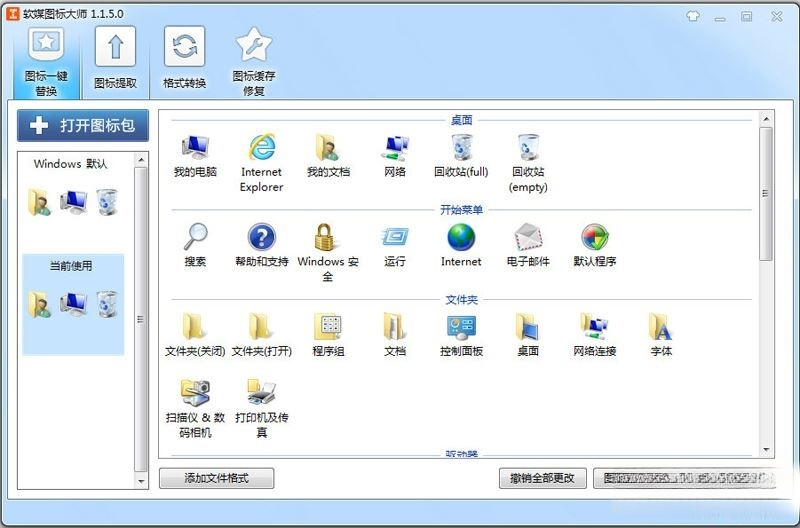
Task: Click the 运行 icon
Action: tap(395, 245)
